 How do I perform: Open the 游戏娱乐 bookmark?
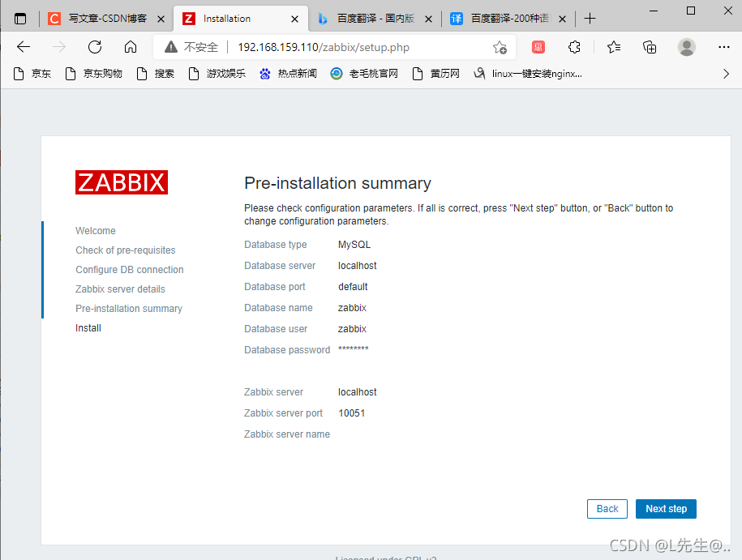coord(217,74)
